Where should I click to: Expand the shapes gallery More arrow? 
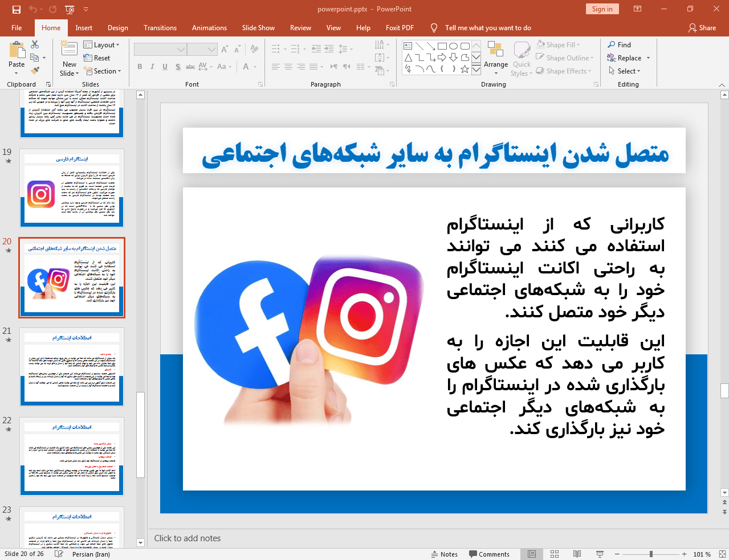coord(476,70)
